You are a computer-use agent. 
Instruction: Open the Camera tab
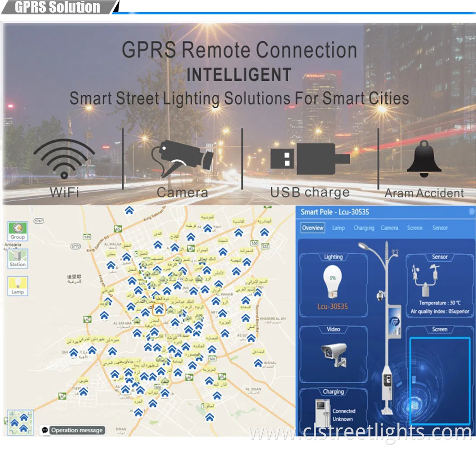click(389, 228)
